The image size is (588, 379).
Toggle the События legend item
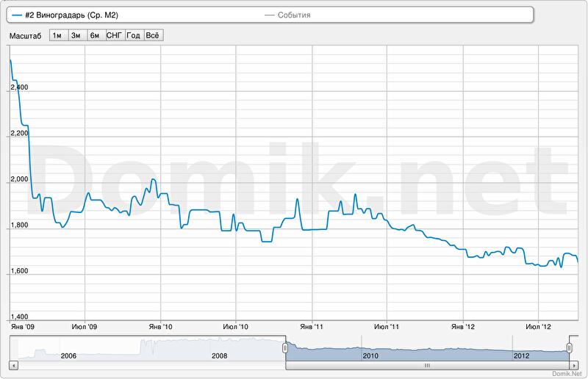coord(293,15)
